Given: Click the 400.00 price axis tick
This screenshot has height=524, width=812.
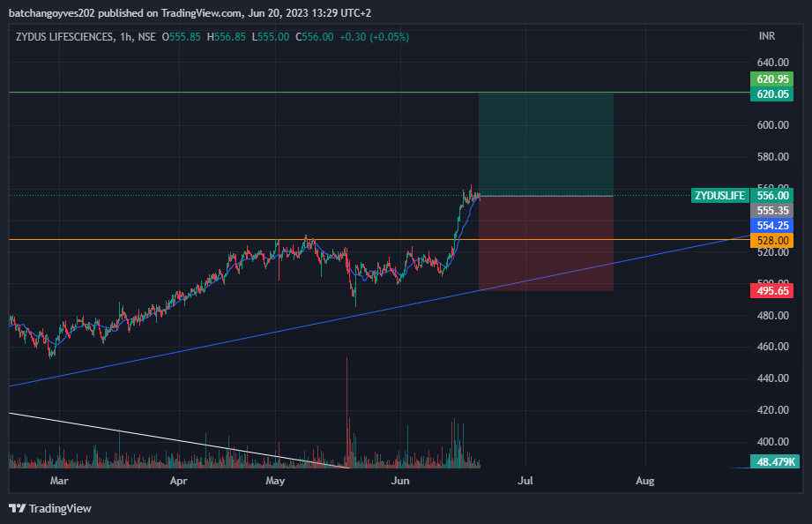Looking at the screenshot, I should pyautogui.click(x=772, y=442).
